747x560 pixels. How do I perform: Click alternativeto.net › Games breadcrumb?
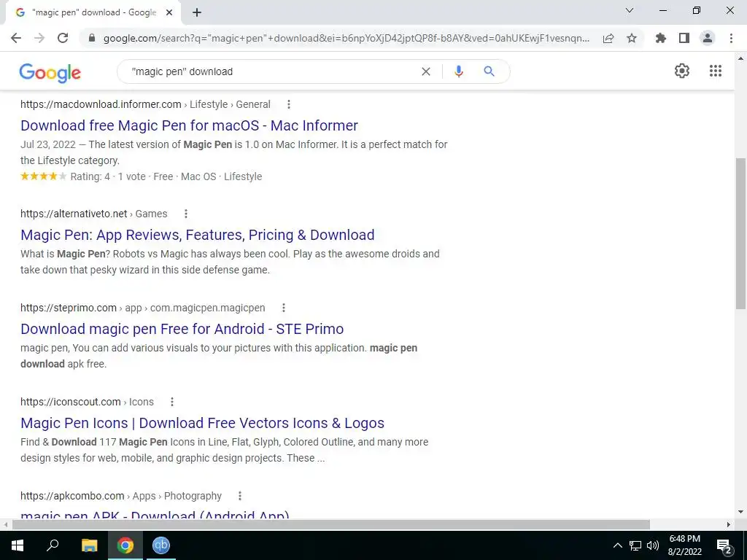coord(94,214)
